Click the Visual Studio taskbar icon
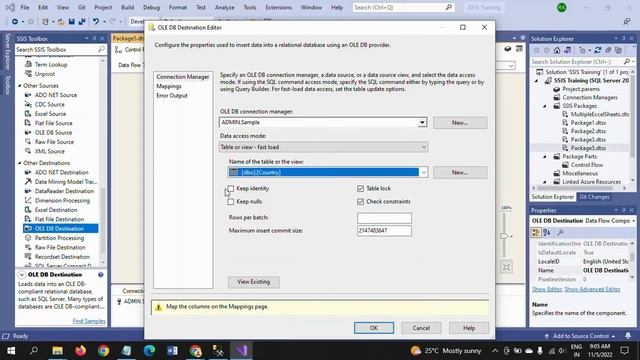The width and height of the screenshot is (640, 360). (x=241, y=351)
